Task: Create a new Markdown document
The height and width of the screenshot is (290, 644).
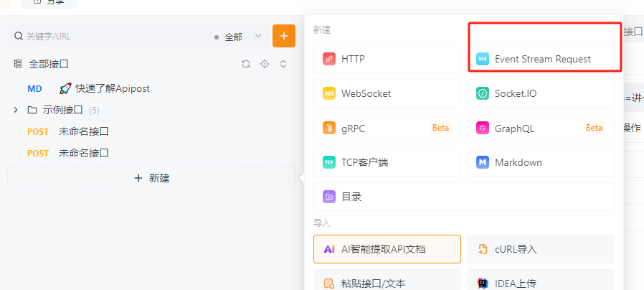Action: pos(541,162)
